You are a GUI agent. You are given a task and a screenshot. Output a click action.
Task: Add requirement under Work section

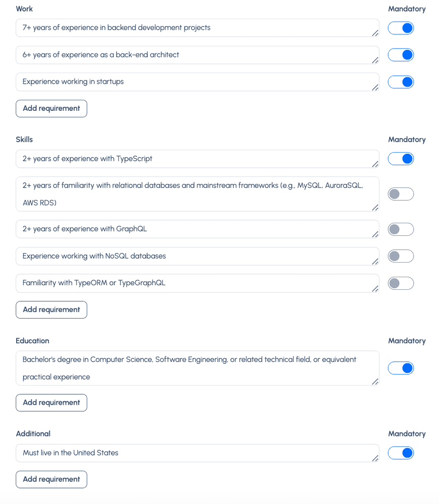51,109
